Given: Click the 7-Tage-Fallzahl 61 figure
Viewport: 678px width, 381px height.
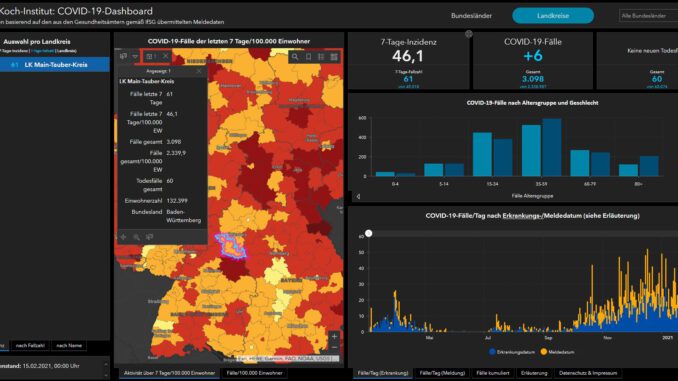Looking at the screenshot, I should (x=408, y=79).
